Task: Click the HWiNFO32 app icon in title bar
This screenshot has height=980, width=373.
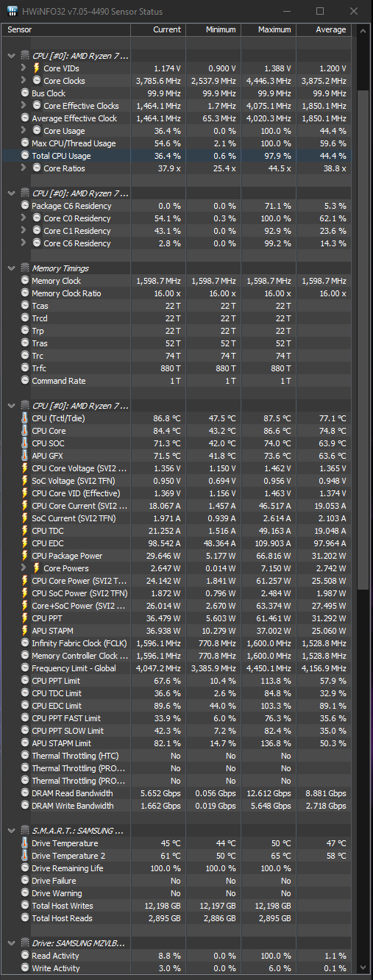Action: coord(12,11)
